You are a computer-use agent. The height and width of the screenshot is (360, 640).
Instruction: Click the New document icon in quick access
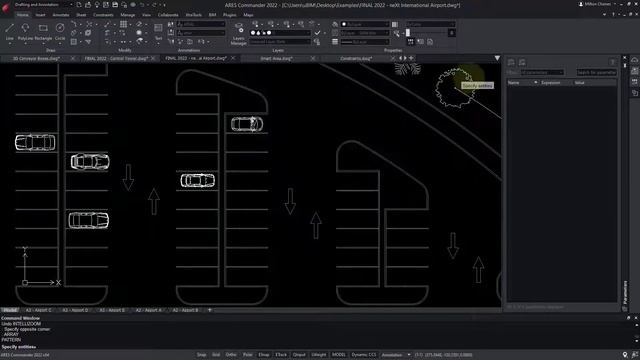(x=79, y=4)
